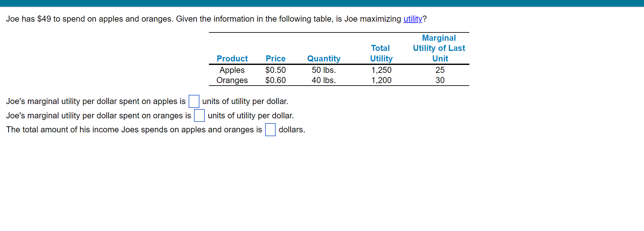Select the 1,250 total utility value

(x=381, y=70)
